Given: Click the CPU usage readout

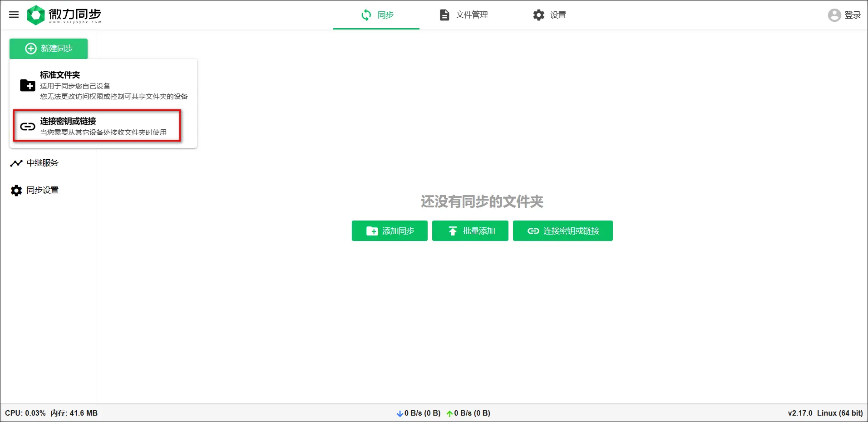Looking at the screenshot, I should pos(25,413).
